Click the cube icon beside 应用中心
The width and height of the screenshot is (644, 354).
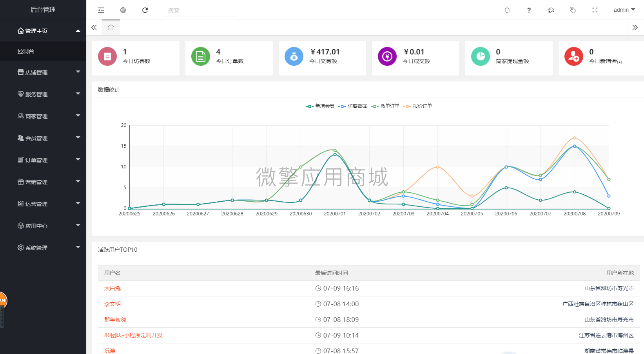pos(21,226)
